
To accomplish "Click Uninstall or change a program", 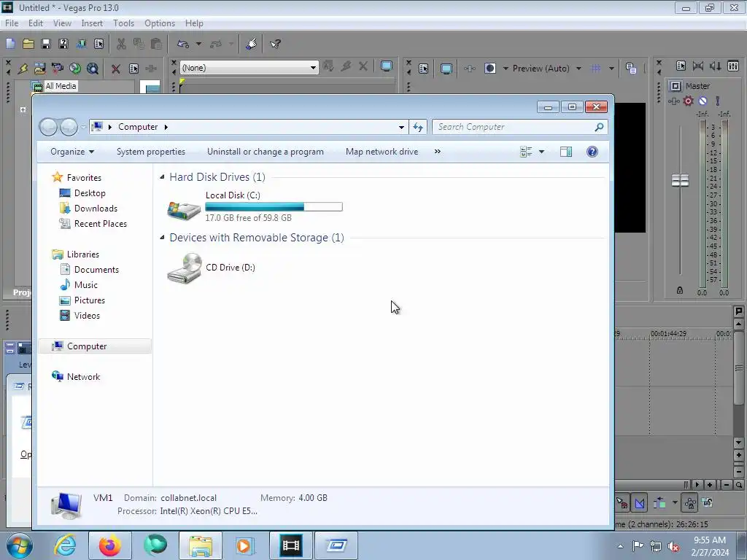I will [266, 152].
